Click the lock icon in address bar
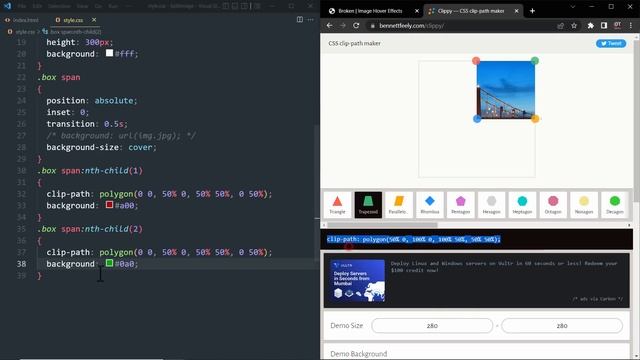The width and height of the screenshot is (640, 360). point(372,26)
